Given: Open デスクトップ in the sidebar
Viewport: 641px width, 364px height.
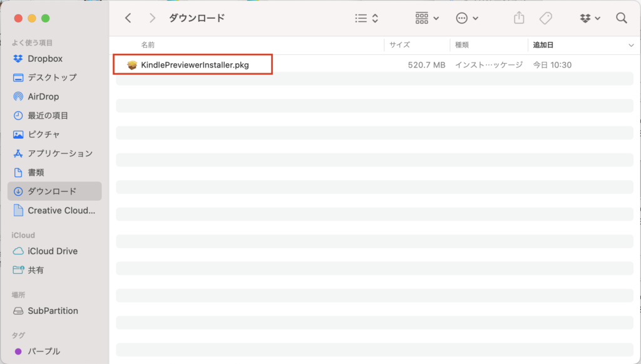Looking at the screenshot, I should (x=52, y=78).
